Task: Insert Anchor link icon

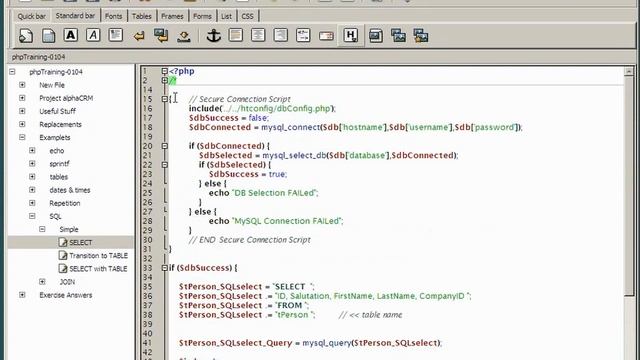Action: 213,36
